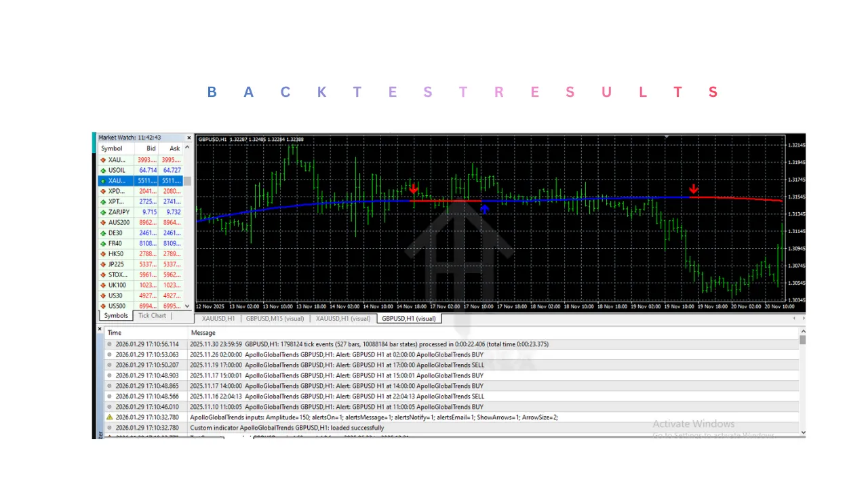Click the DE30 up-arrow symbol icon
868x488 pixels.
pyautogui.click(x=102, y=233)
